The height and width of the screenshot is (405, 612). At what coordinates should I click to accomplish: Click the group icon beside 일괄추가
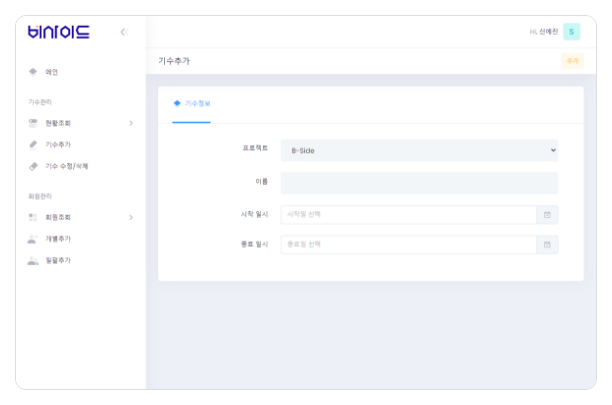point(33,260)
